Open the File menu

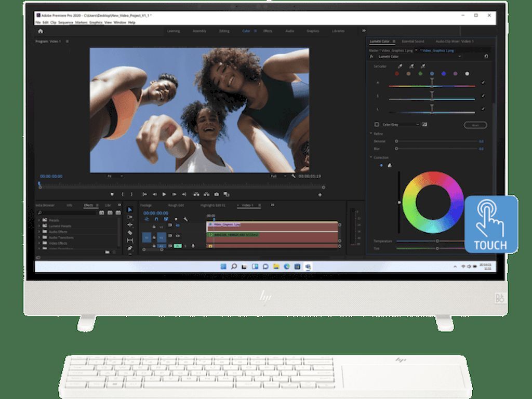coord(38,22)
